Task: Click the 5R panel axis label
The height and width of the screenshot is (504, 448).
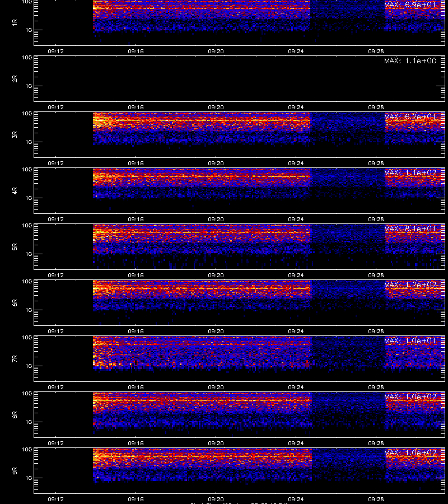Action: pyautogui.click(x=15, y=247)
